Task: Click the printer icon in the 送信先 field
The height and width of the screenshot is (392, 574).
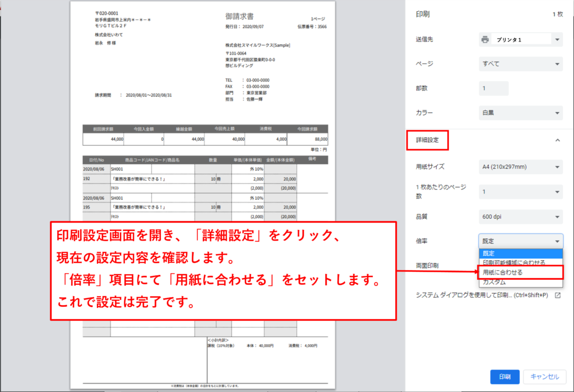Action: 485,39
